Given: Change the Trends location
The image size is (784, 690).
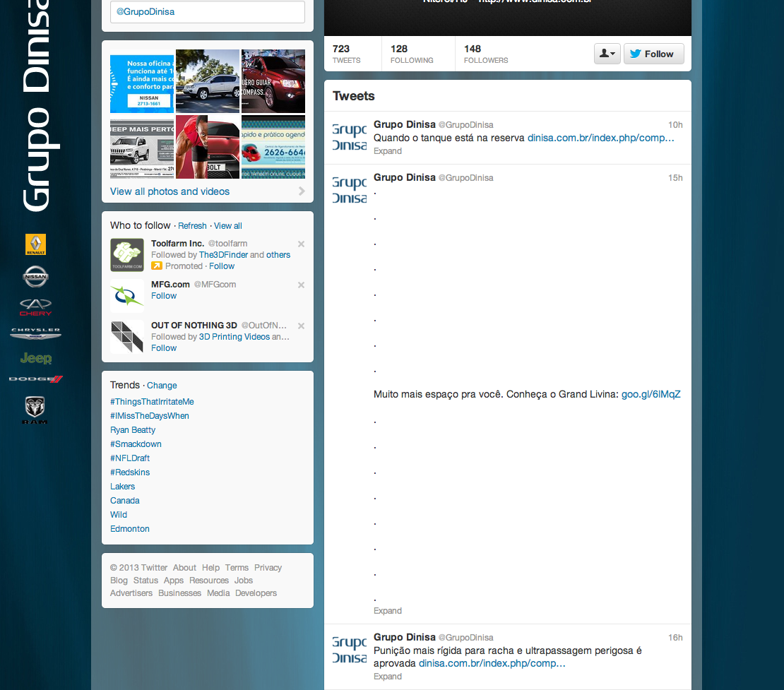Looking at the screenshot, I should [x=162, y=386].
